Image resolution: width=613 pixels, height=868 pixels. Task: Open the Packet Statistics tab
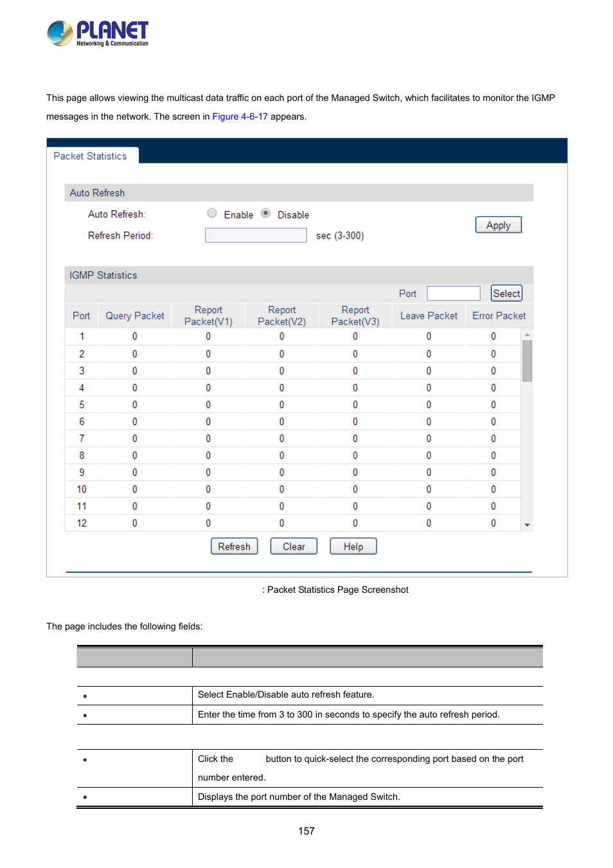pos(91,156)
